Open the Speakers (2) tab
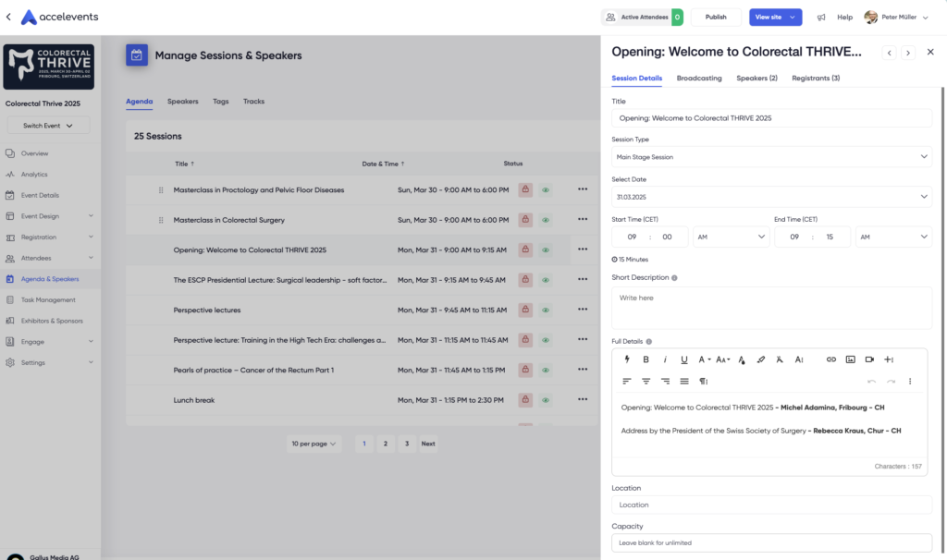Screen dimensions: 947x560 pos(756,79)
